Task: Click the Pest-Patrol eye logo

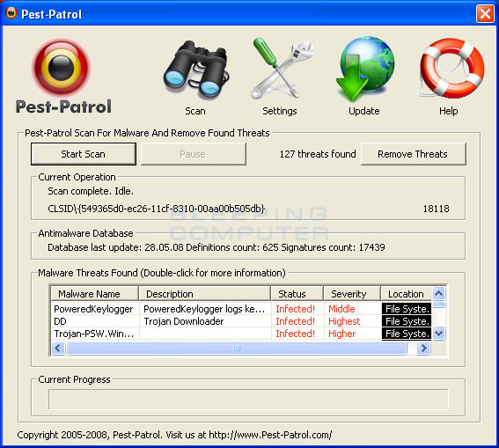Action: (x=62, y=68)
